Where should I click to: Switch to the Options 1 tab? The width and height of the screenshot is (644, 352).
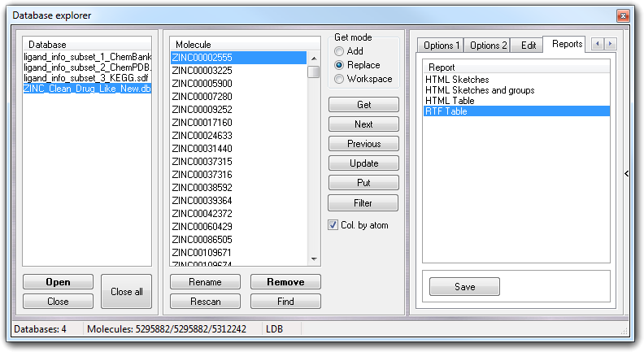(441, 46)
